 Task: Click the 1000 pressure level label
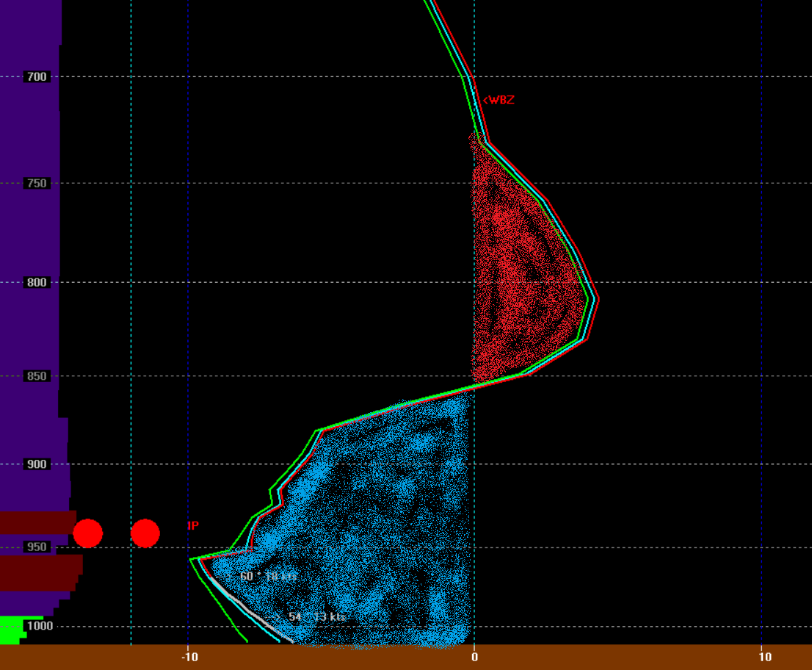pyautogui.click(x=35, y=626)
